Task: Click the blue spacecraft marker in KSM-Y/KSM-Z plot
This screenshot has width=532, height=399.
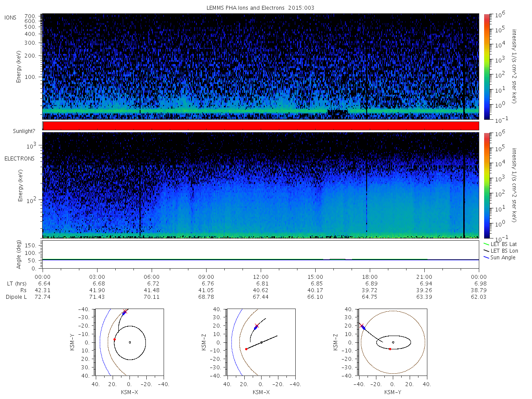Action: 363,327
